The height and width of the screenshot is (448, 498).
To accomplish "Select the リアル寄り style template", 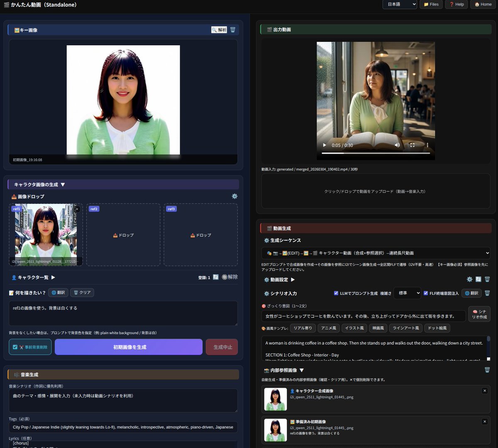I will [x=303, y=328].
